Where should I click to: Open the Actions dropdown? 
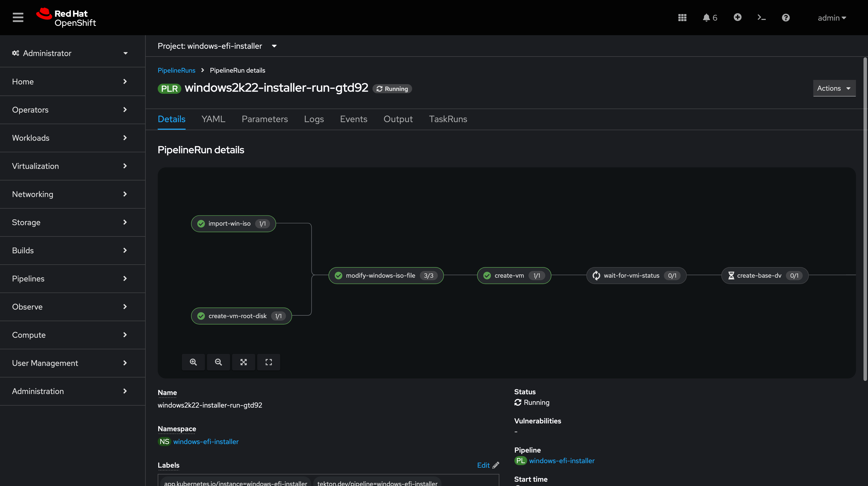pos(834,88)
